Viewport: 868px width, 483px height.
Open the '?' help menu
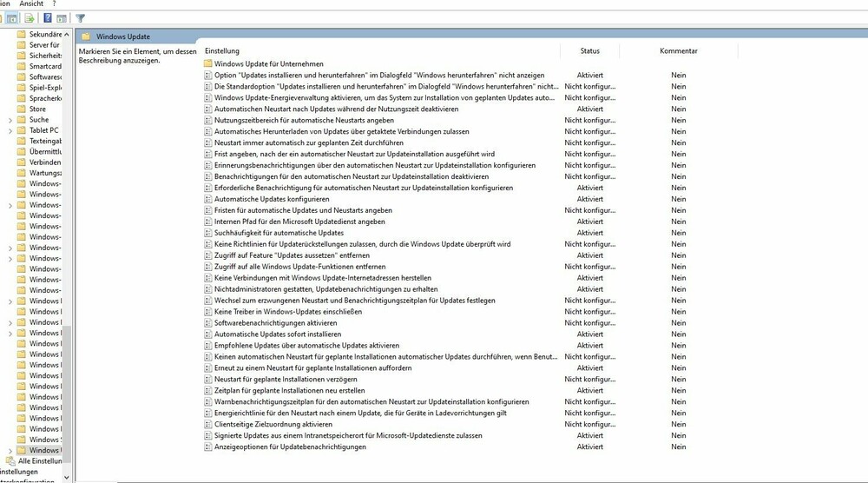click(x=54, y=4)
